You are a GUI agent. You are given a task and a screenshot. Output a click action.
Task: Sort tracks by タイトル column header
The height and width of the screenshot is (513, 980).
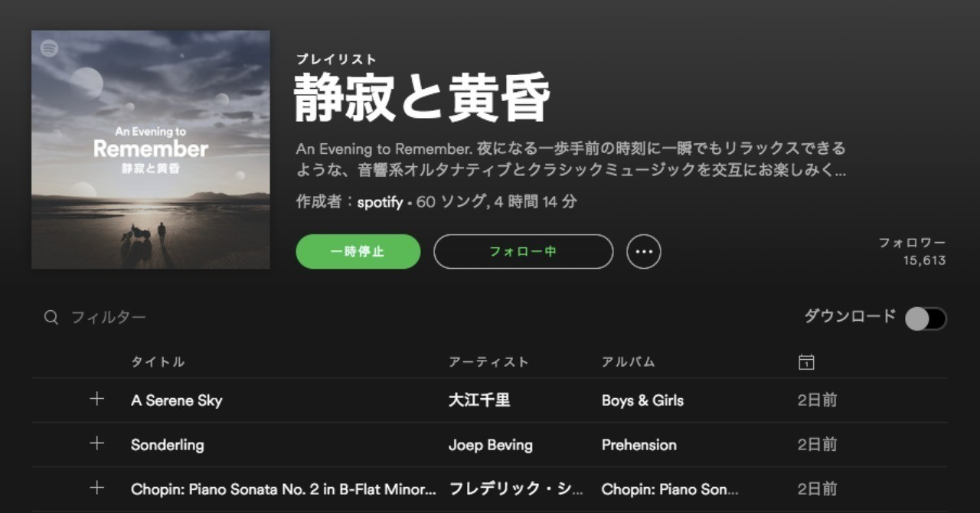[158, 361]
